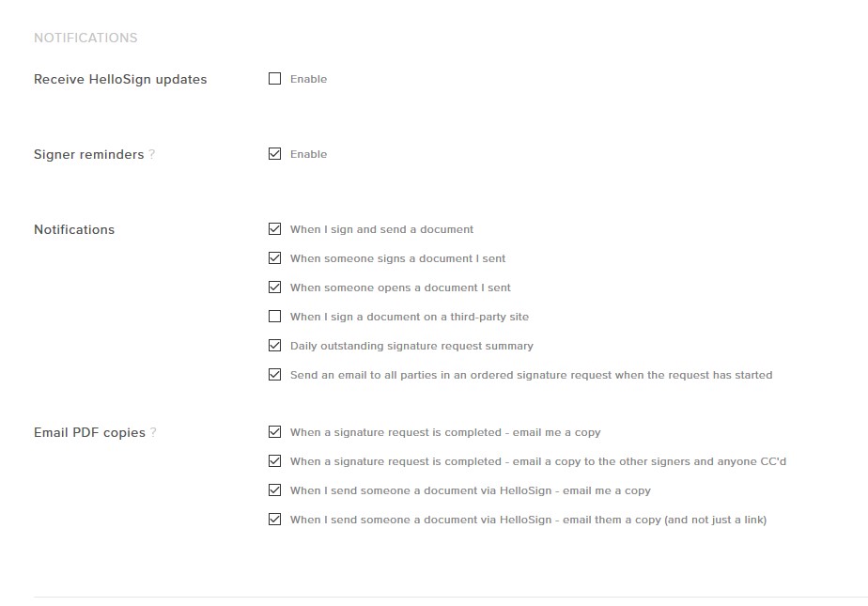Click the 'Receive HelloSign updates' setting label
Image resolution: width=868 pixels, height=606 pixels.
[x=120, y=80]
